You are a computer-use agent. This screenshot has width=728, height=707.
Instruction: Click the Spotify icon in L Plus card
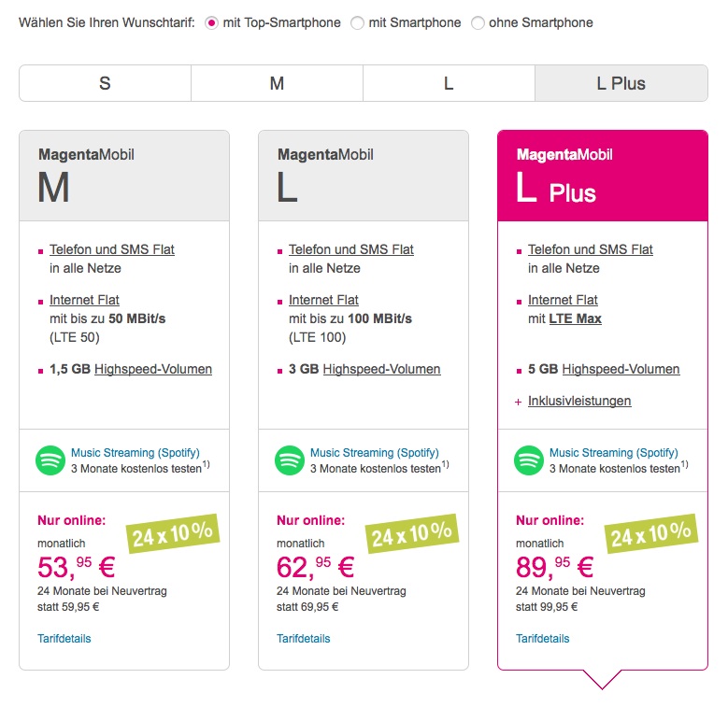(x=529, y=460)
